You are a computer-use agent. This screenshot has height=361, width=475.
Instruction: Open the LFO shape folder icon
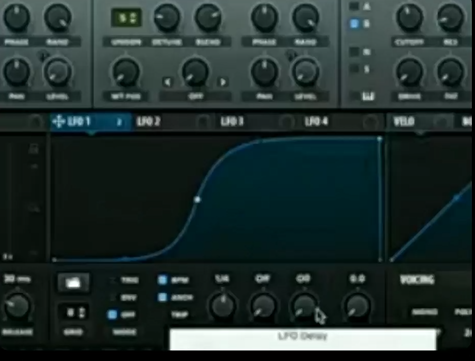coord(73,283)
